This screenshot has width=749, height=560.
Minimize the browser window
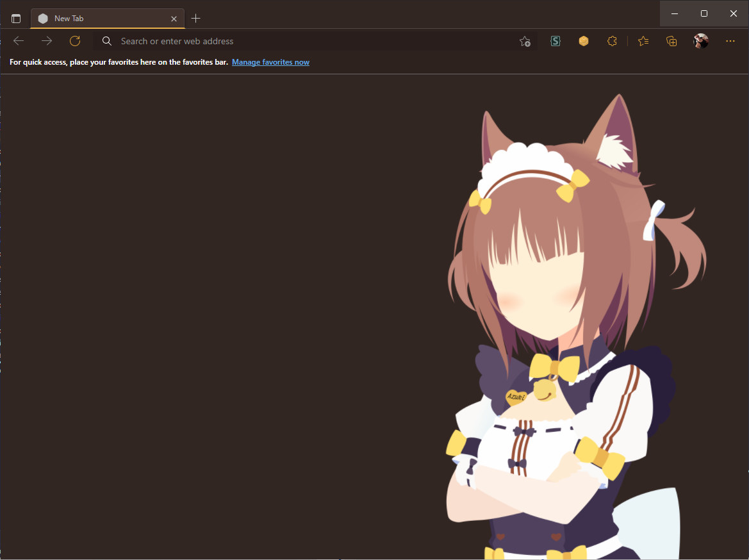coord(675,13)
